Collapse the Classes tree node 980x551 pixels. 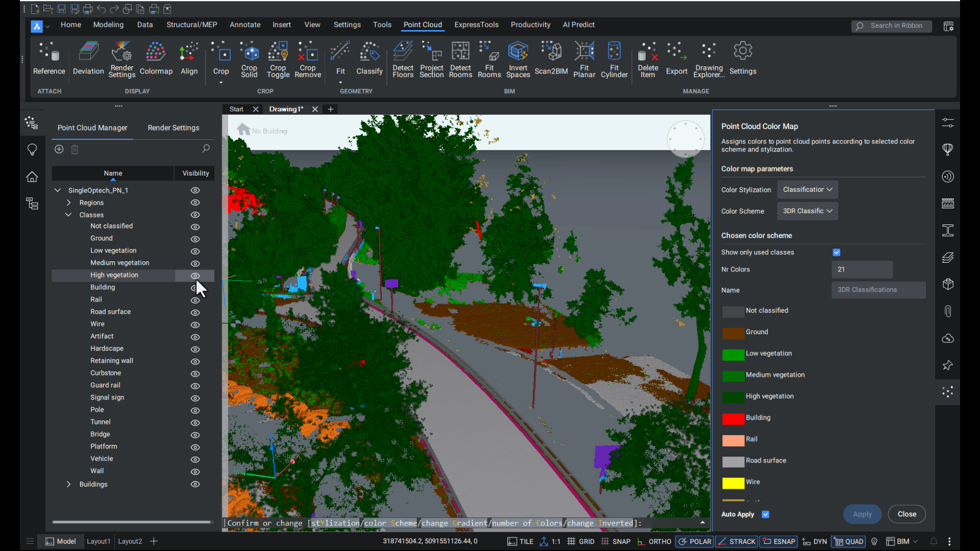pos(68,214)
